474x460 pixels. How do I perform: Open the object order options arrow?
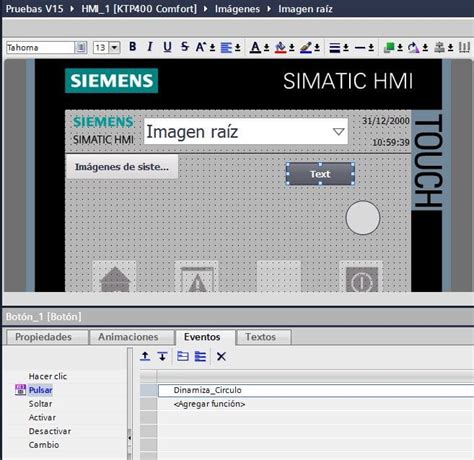400,48
